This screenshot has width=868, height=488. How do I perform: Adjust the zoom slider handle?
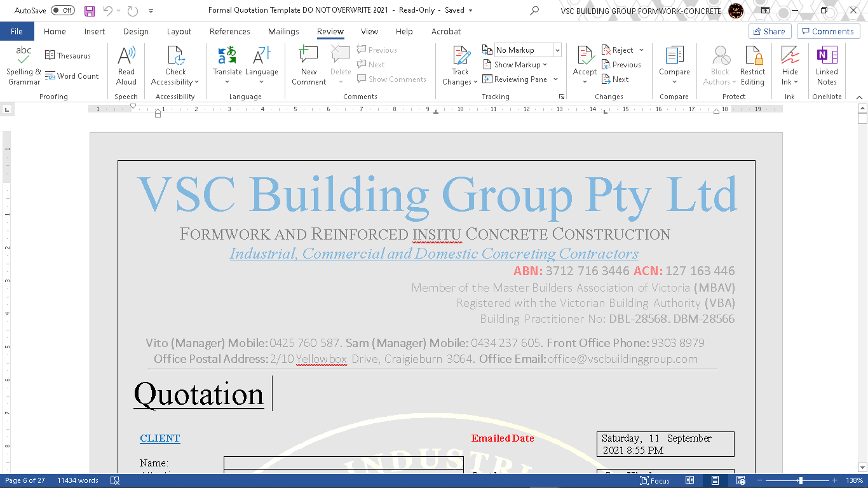(801, 480)
